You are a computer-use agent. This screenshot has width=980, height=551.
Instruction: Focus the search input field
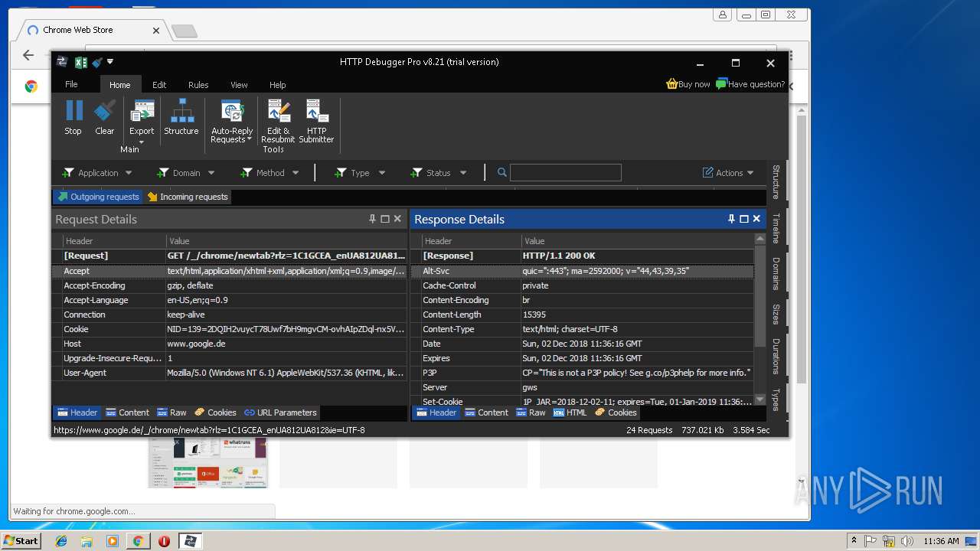tap(566, 173)
